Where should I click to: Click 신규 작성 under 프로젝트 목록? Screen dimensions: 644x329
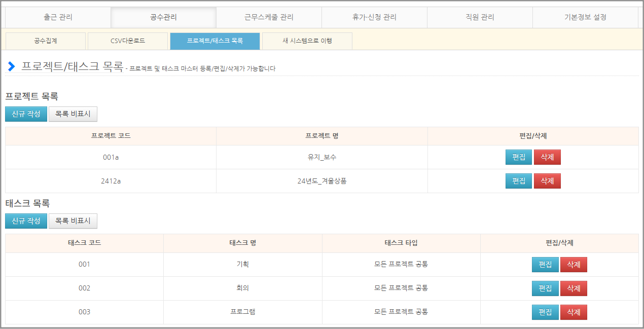point(26,114)
